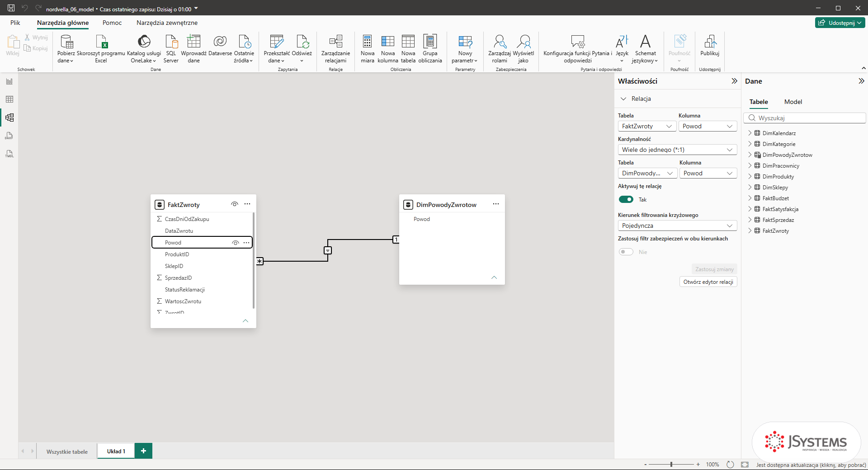The height and width of the screenshot is (470, 868).
Task: Open the Plik menu
Action: click(x=15, y=23)
